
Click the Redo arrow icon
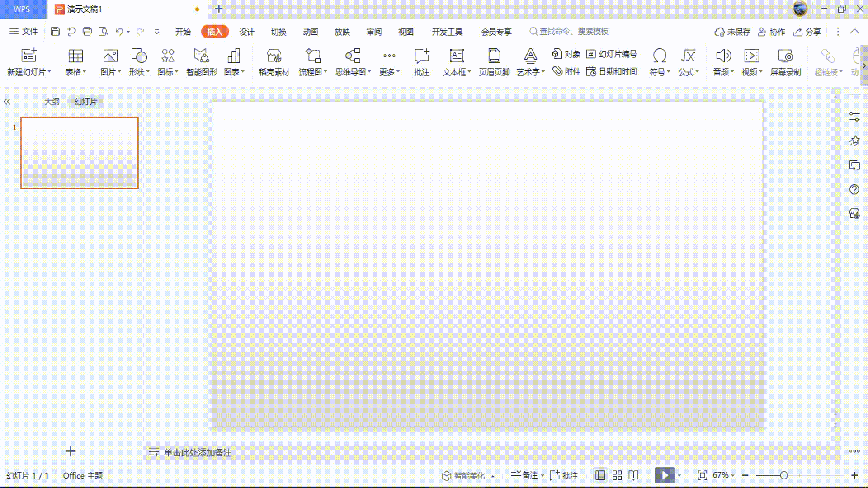[x=140, y=31]
